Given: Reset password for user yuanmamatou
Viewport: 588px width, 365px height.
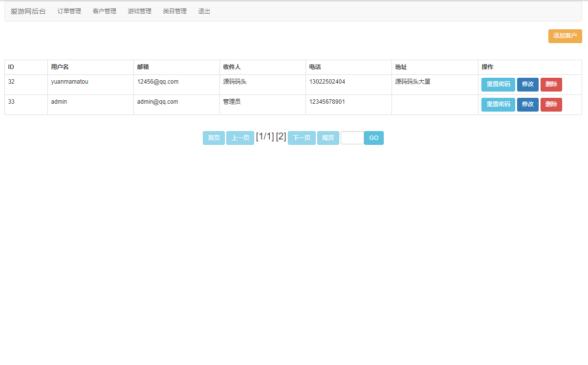Looking at the screenshot, I should [x=498, y=85].
